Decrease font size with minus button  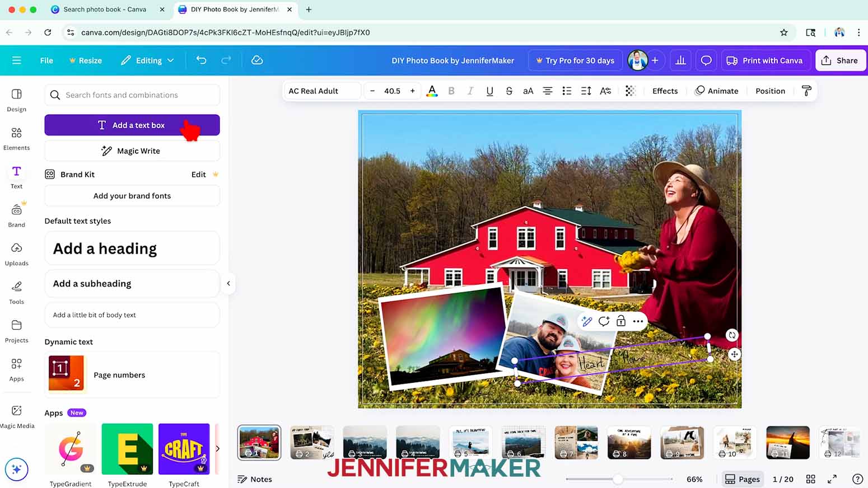[372, 91]
